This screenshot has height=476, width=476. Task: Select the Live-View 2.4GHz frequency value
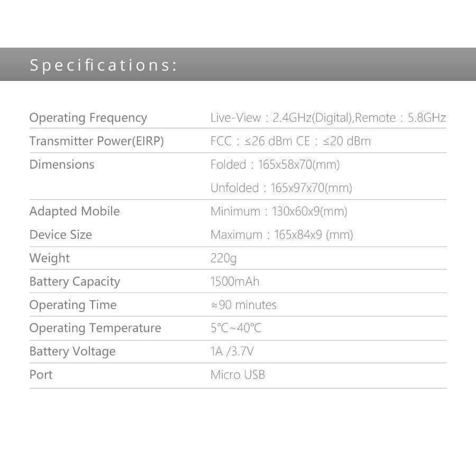click(281, 118)
